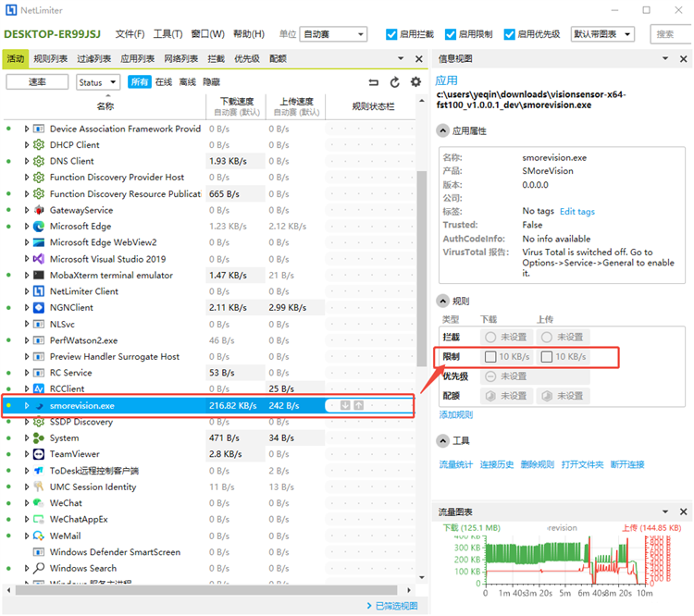694x616 pixels.
Task: Click the 添加规则 link
Action: tap(455, 415)
